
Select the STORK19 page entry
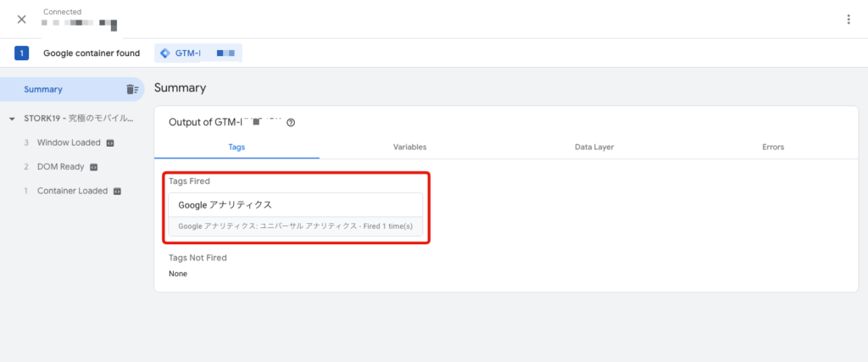click(79, 119)
